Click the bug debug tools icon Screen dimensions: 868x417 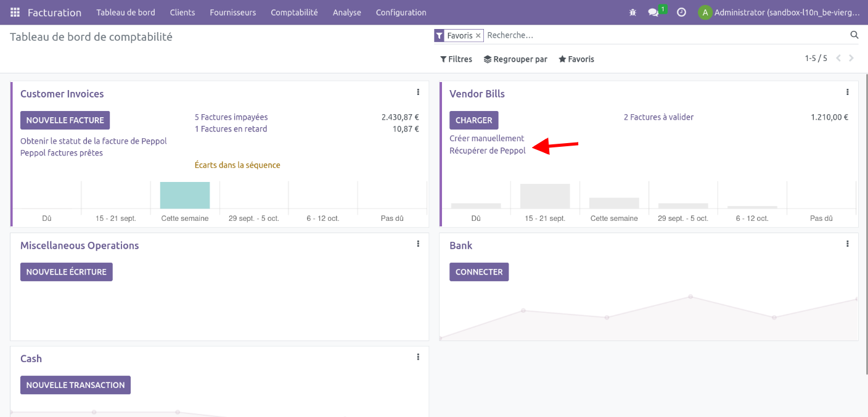pyautogui.click(x=633, y=12)
